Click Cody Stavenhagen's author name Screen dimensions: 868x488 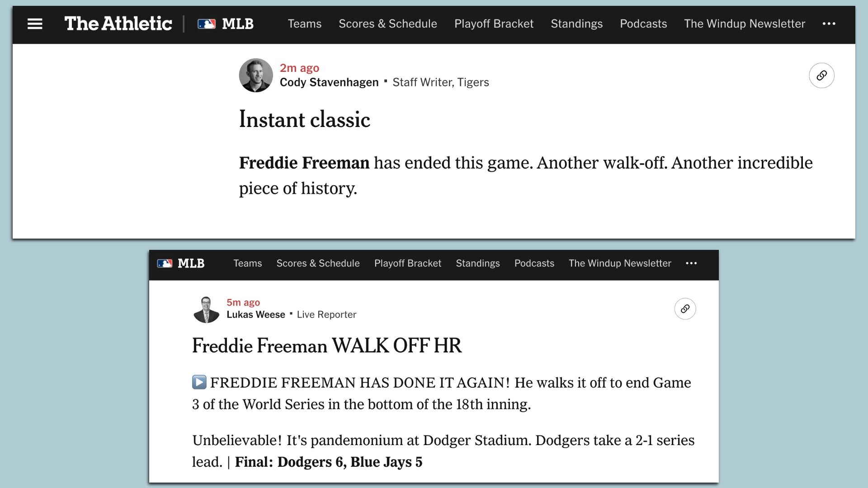[329, 82]
